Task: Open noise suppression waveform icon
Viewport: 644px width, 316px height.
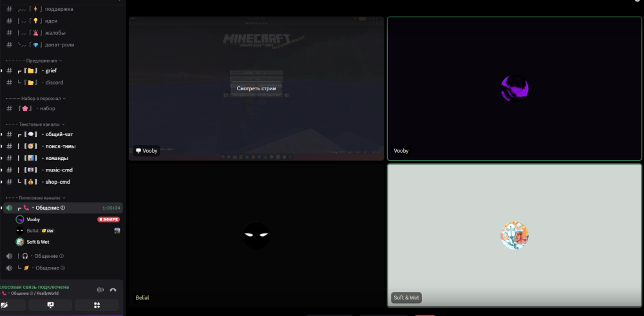Action: tap(100, 290)
